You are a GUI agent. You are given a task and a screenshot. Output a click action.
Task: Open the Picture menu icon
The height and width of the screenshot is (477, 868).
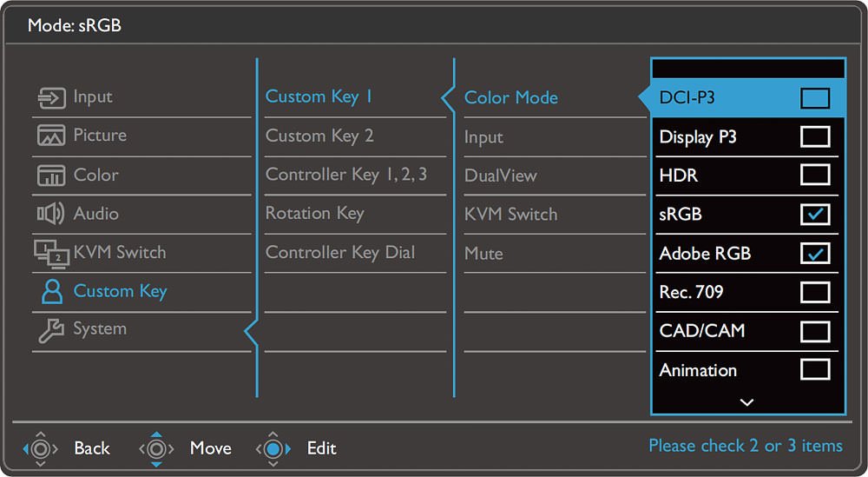[x=51, y=136]
